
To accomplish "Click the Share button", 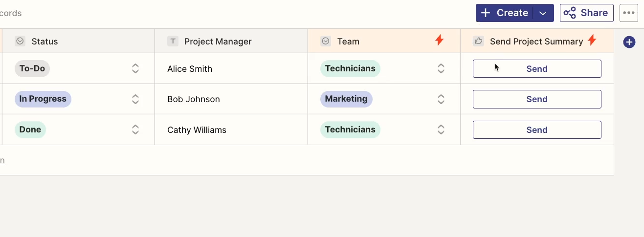I will [x=586, y=13].
